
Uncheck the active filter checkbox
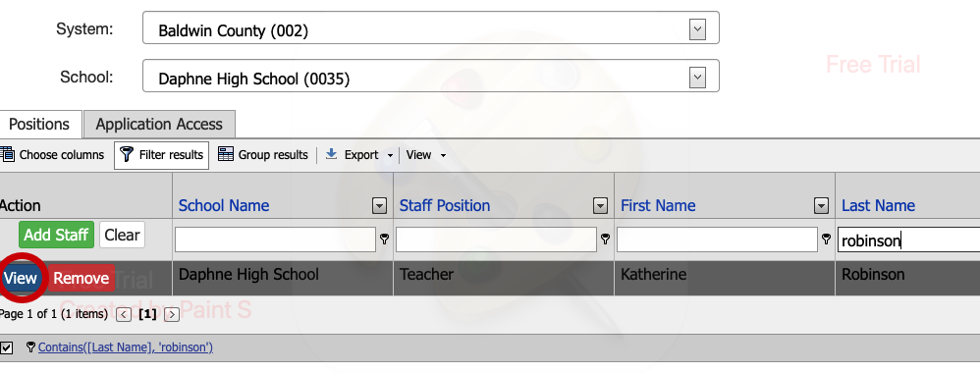tap(6, 347)
